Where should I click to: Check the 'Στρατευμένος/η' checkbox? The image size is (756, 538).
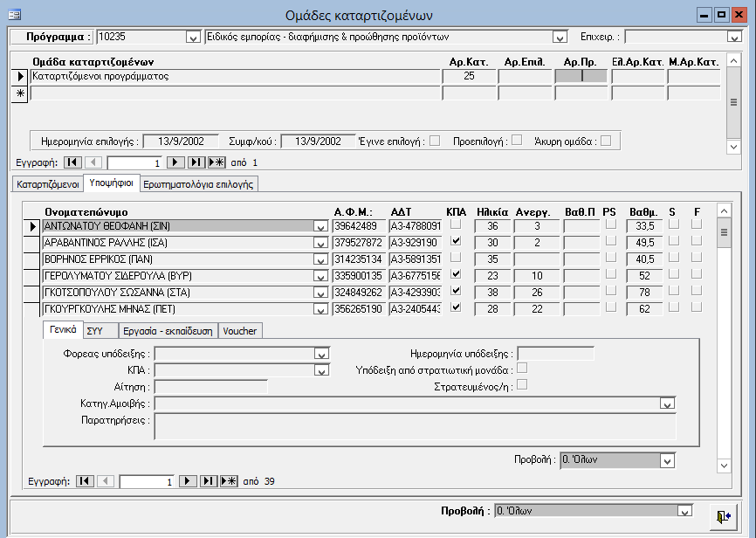(x=523, y=384)
